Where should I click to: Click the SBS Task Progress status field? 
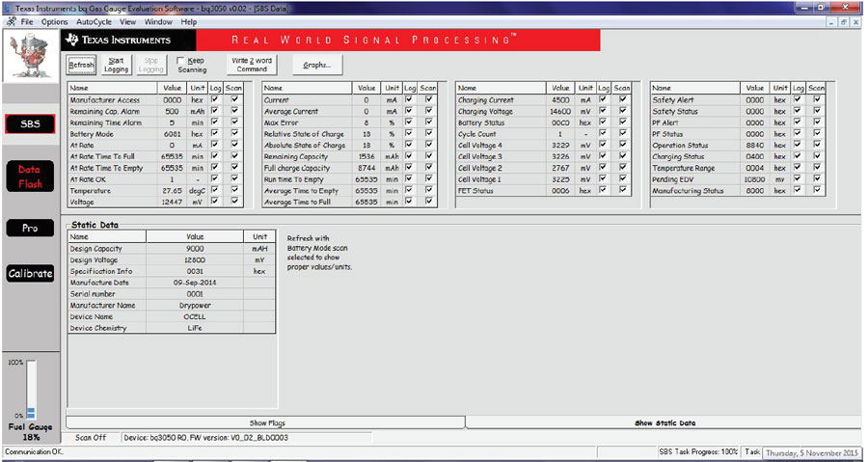pyautogui.click(x=698, y=452)
